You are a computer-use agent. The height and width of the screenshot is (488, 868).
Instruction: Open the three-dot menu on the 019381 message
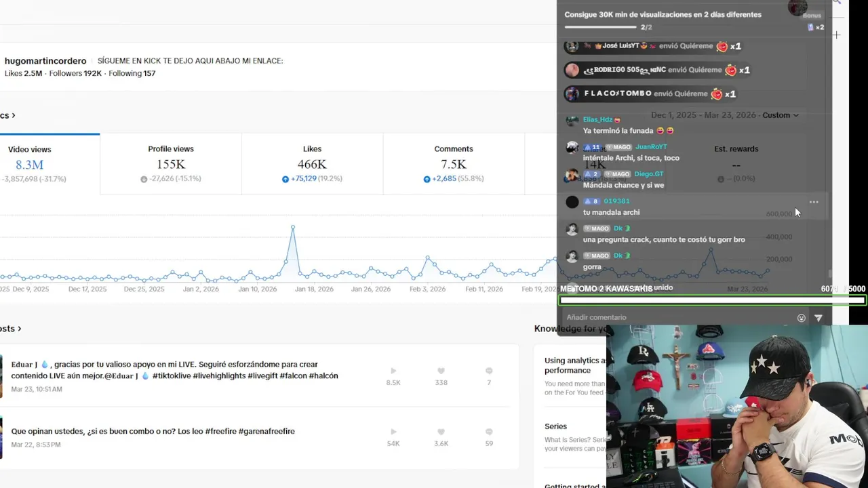tap(814, 202)
